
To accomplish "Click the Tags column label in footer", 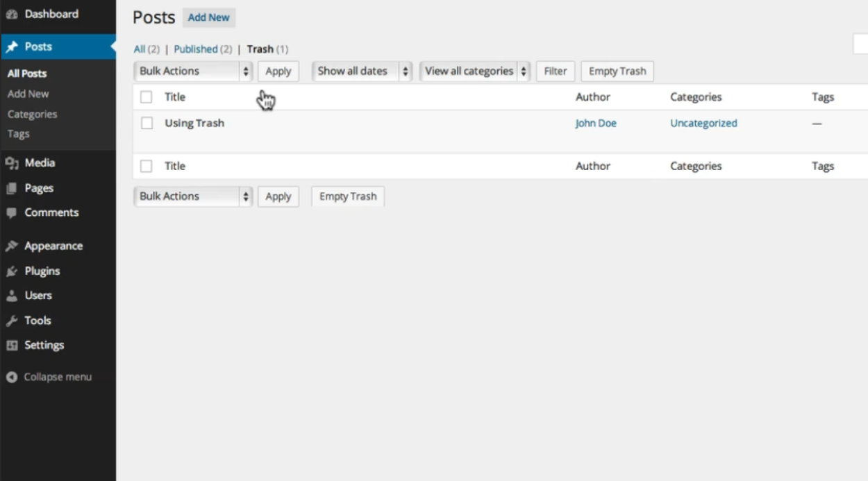I will [x=823, y=167].
